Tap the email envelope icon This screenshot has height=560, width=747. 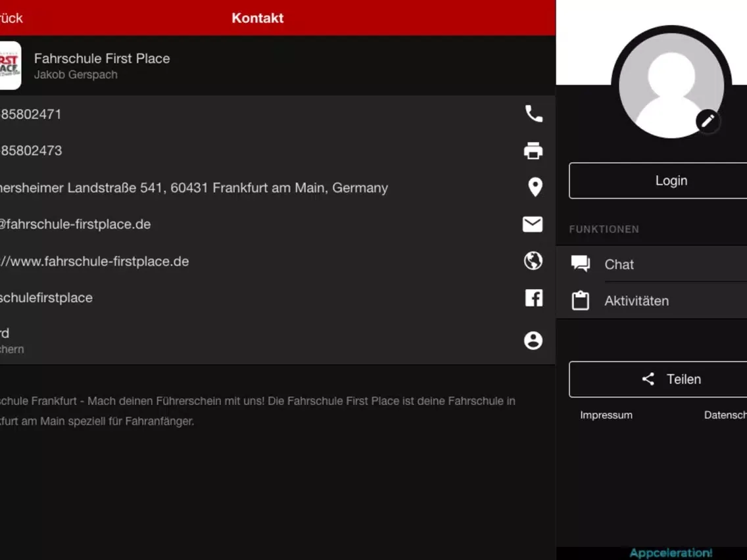coord(533,224)
